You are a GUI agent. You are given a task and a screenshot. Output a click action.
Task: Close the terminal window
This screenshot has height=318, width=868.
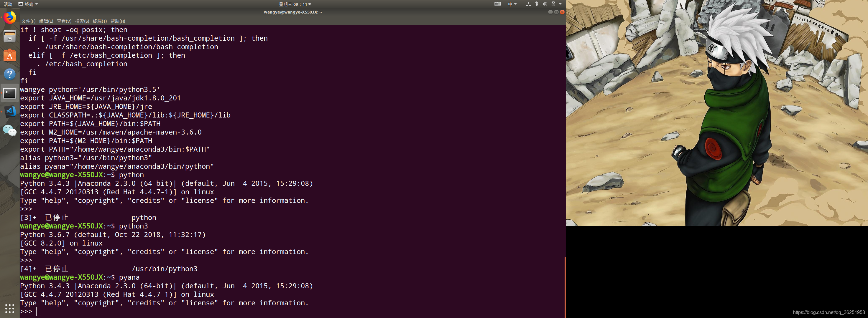[562, 12]
